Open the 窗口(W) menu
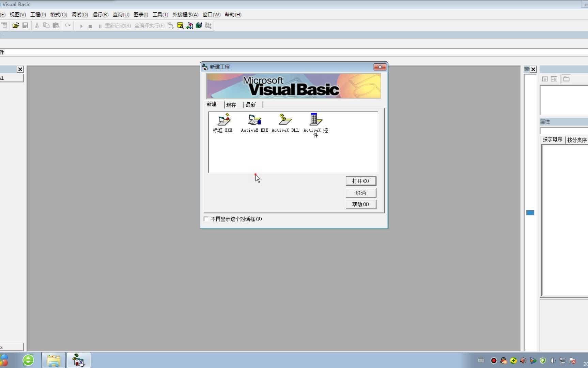 pos(212,15)
